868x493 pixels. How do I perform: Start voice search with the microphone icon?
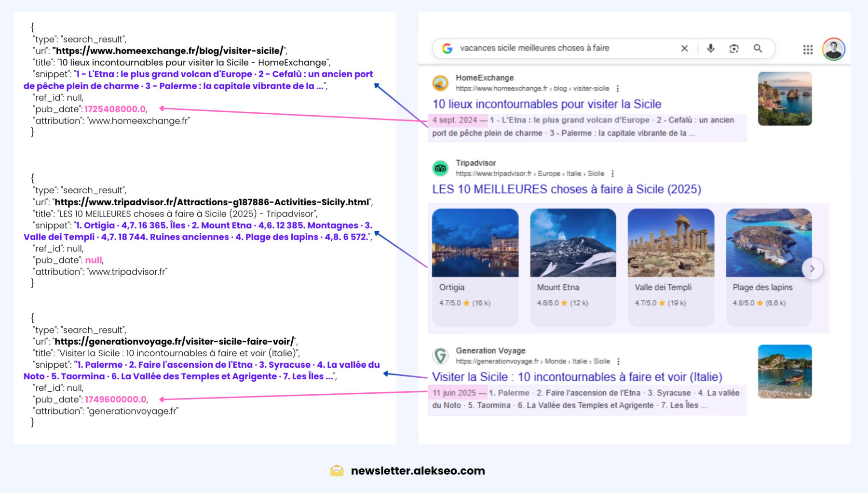[x=710, y=48]
